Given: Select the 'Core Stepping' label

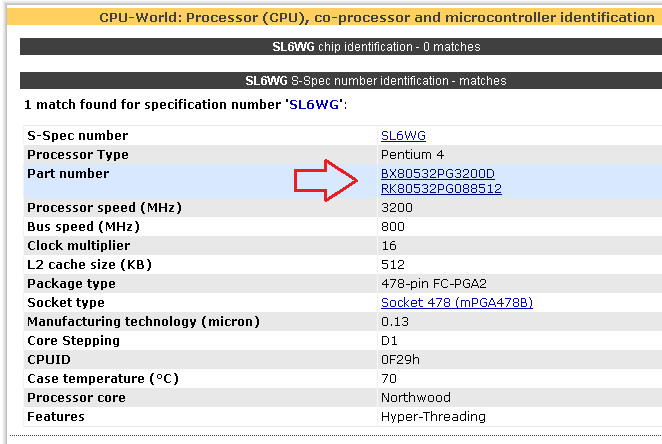Looking at the screenshot, I should point(73,340).
